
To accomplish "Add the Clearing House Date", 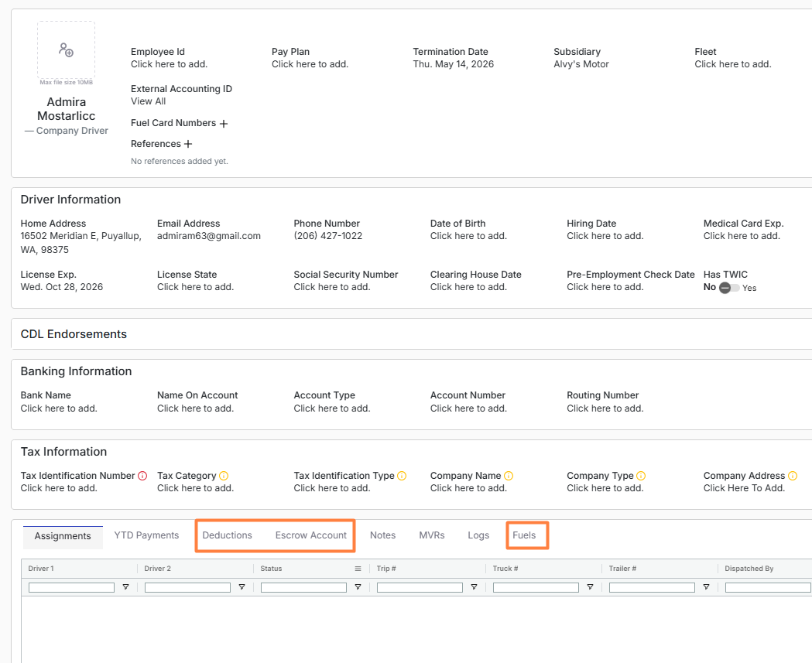I will click(468, 287).
